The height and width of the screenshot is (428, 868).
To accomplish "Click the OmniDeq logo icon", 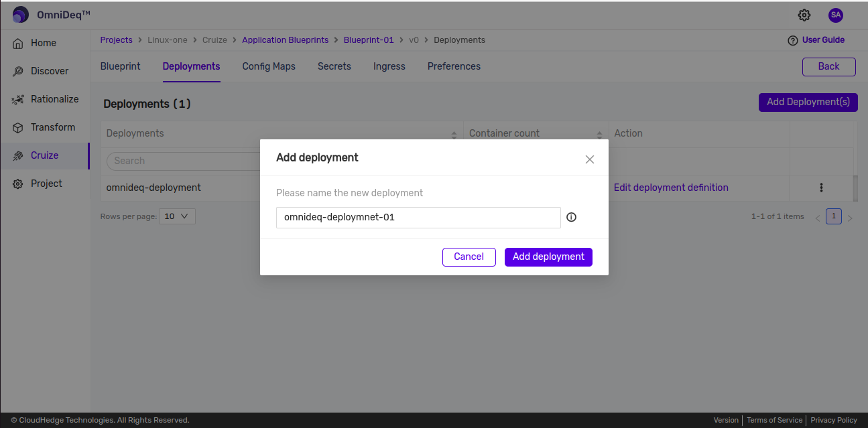I will coord(21,15).
